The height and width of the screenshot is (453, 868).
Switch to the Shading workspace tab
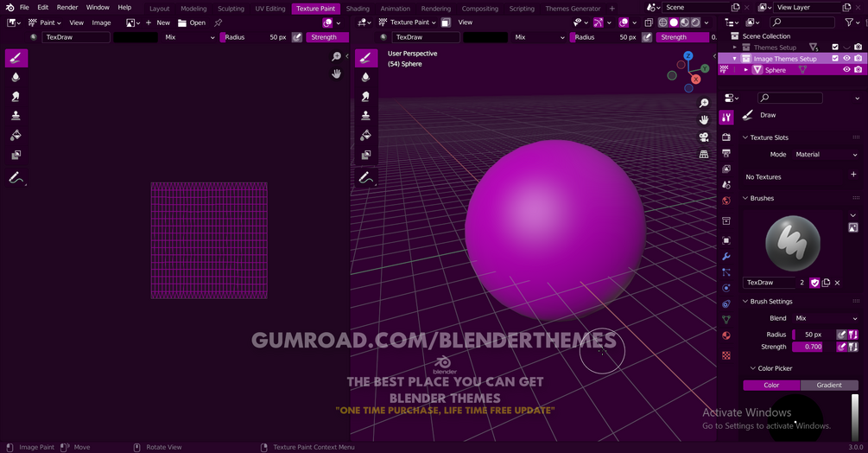pos(358,9)
